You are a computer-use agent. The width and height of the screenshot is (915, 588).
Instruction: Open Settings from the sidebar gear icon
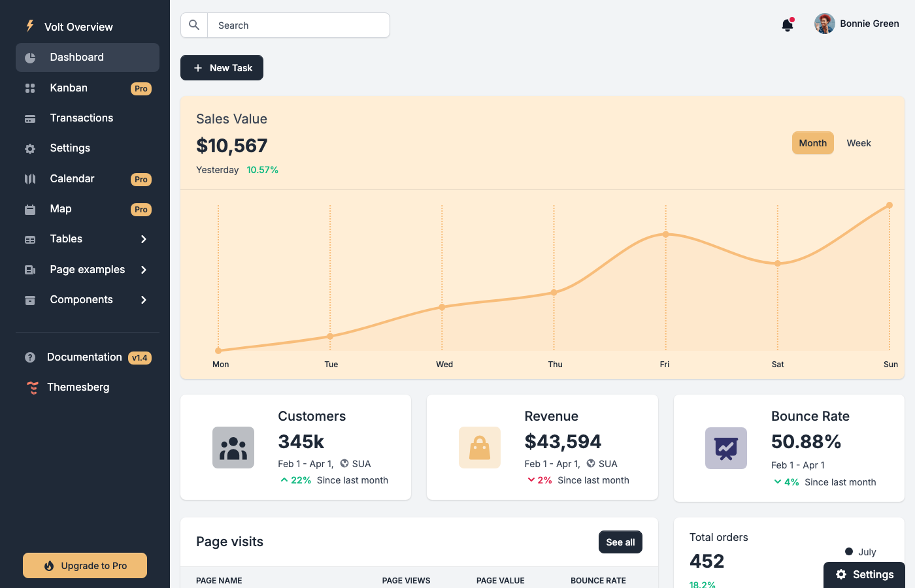(x=30, y=148)
